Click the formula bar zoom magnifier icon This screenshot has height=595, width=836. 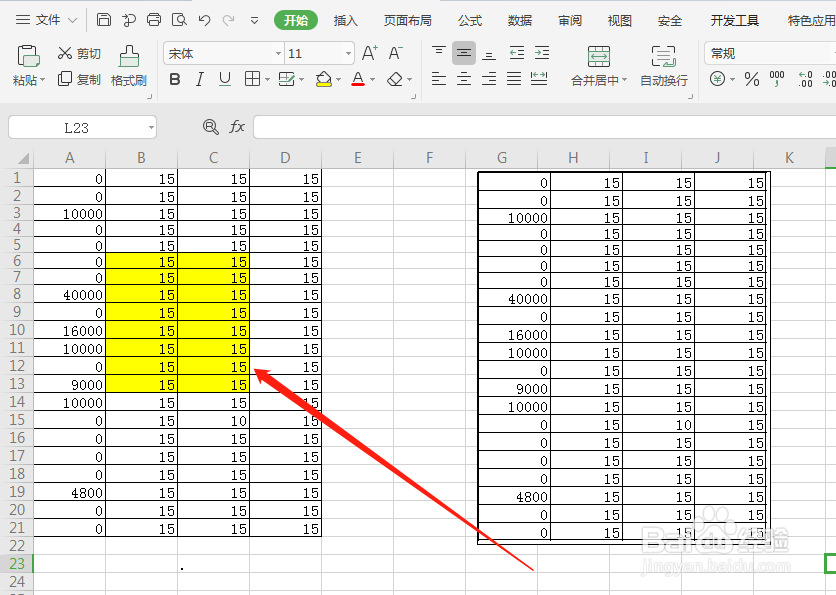[x=211, y=126]
